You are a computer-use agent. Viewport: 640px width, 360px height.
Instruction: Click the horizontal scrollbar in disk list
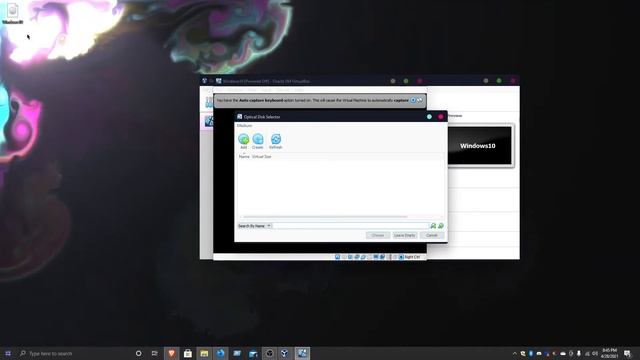point(325,217)
